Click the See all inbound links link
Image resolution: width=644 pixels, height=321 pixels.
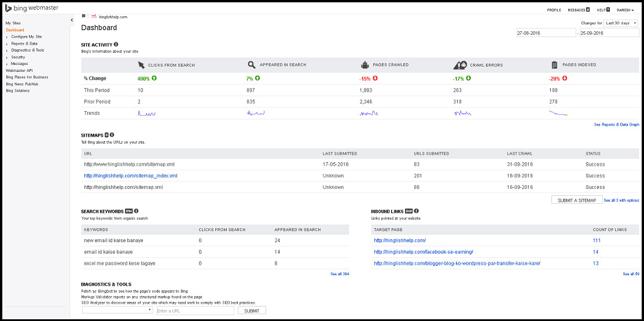tap(631, 273)
